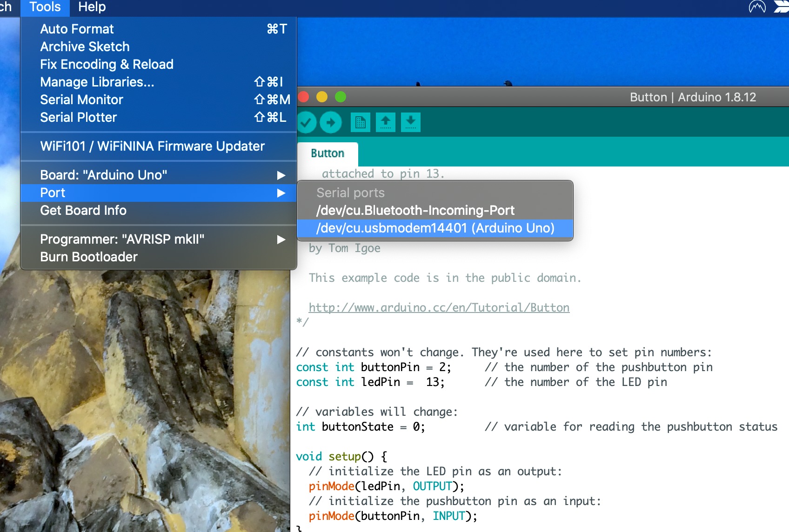789x532 pixels.
Task: Click the green zoom window button
Action: pyautogui.click(x=341, y=97)
